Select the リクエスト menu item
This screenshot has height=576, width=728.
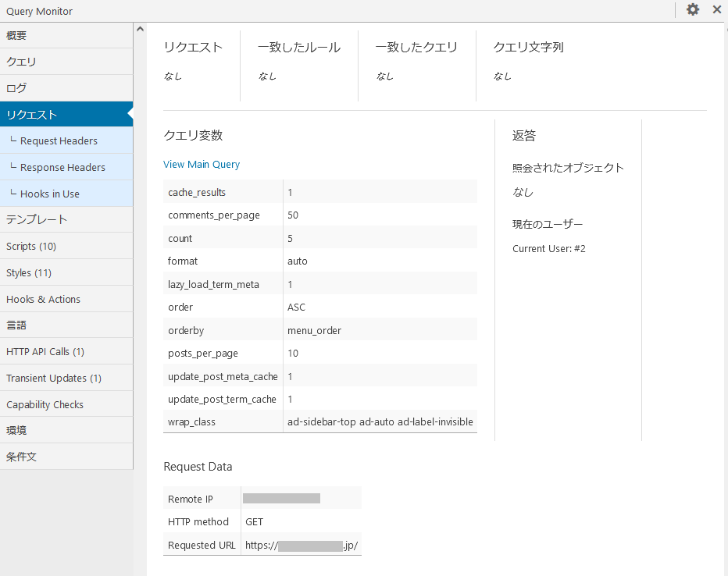click(x=66, y=115)
